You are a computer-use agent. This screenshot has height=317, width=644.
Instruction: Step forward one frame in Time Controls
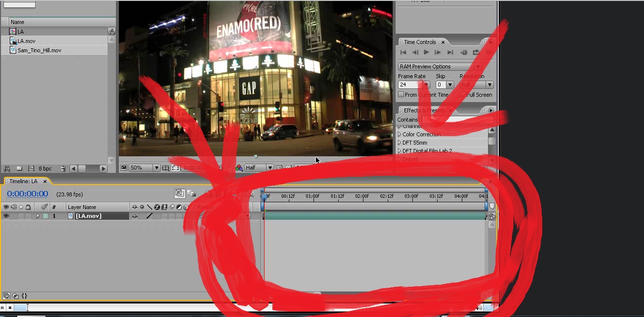[438, 52]
